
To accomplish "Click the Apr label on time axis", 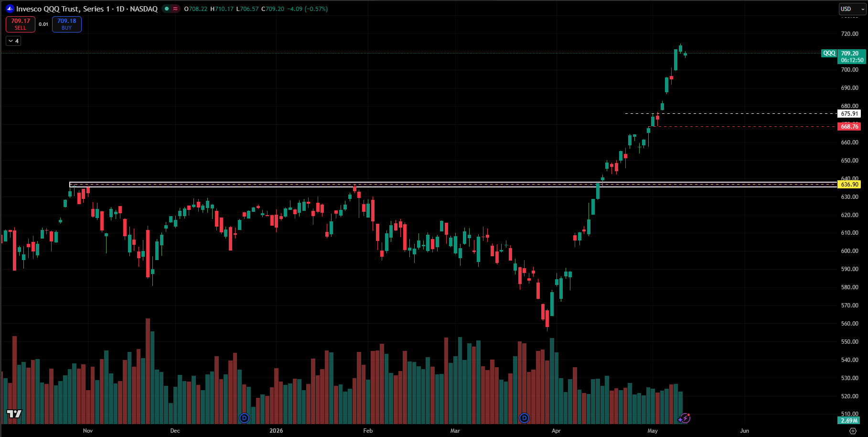I will [556, 431].
